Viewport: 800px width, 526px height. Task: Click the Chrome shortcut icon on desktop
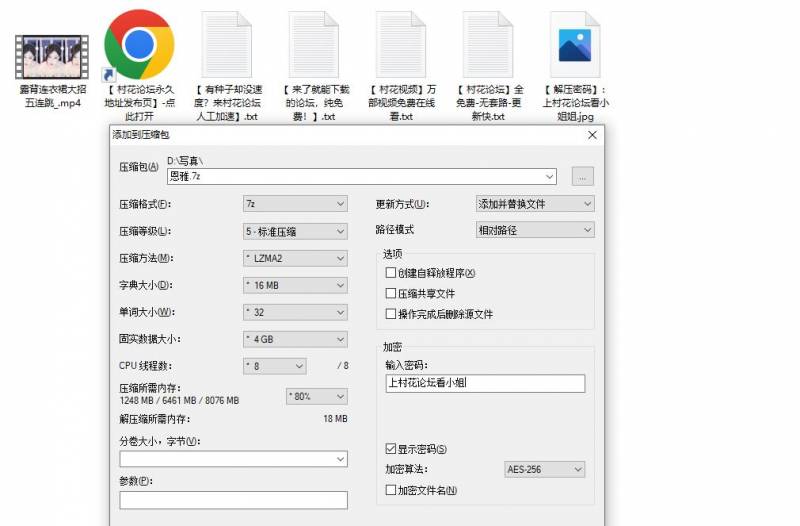point(139,44)
